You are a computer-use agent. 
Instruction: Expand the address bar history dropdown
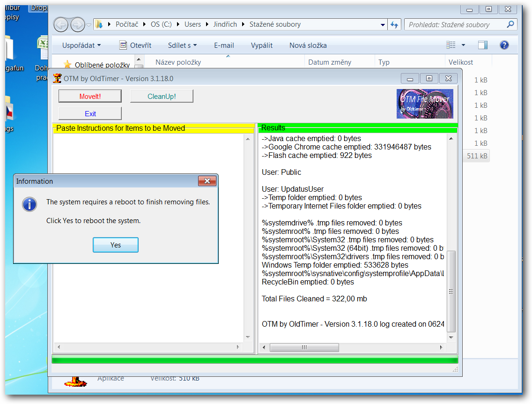tap(383, 25)
